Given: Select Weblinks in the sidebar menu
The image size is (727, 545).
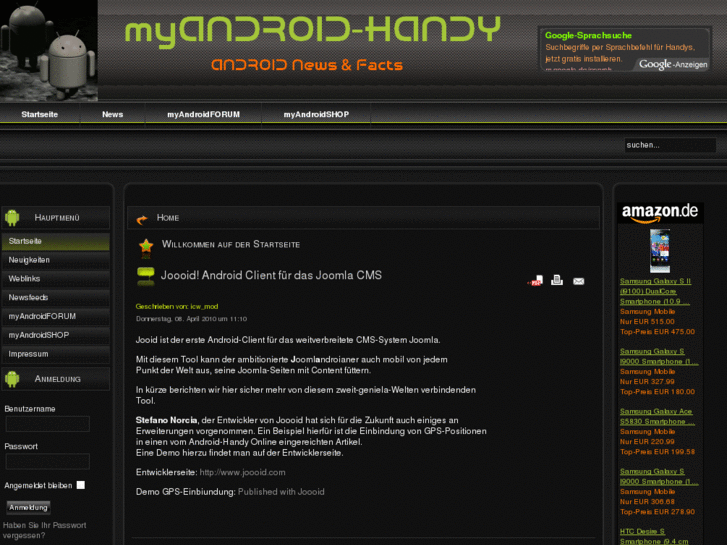Looking at the screenshot, I should coord(56,279).
